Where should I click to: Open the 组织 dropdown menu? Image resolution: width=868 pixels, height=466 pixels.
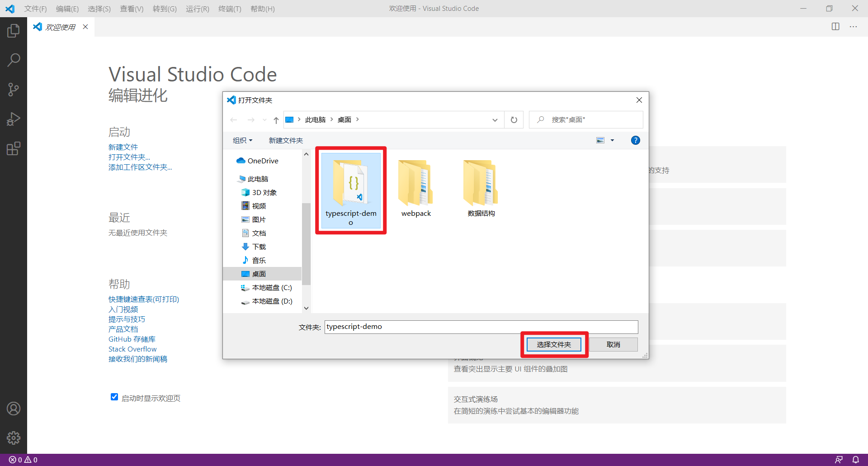[242, 140]
